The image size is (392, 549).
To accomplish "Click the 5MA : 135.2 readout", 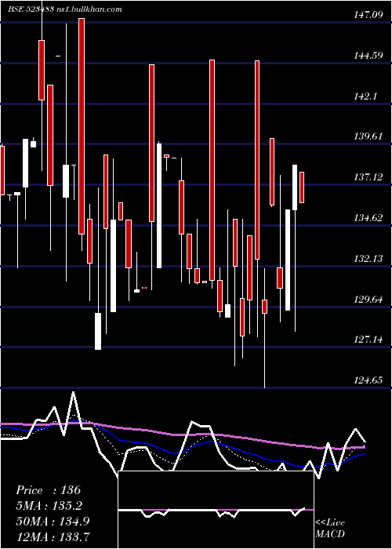I will pos(50,506).
